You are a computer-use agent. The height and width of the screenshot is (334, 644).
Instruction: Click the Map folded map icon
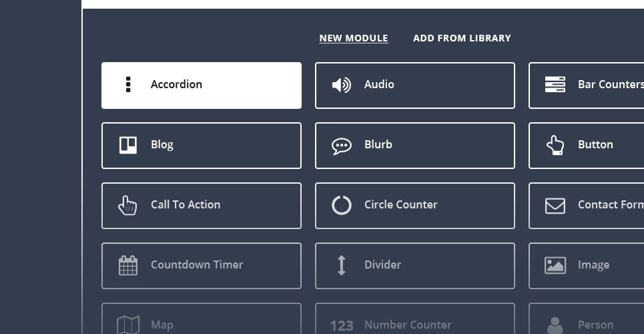[128, 325]
